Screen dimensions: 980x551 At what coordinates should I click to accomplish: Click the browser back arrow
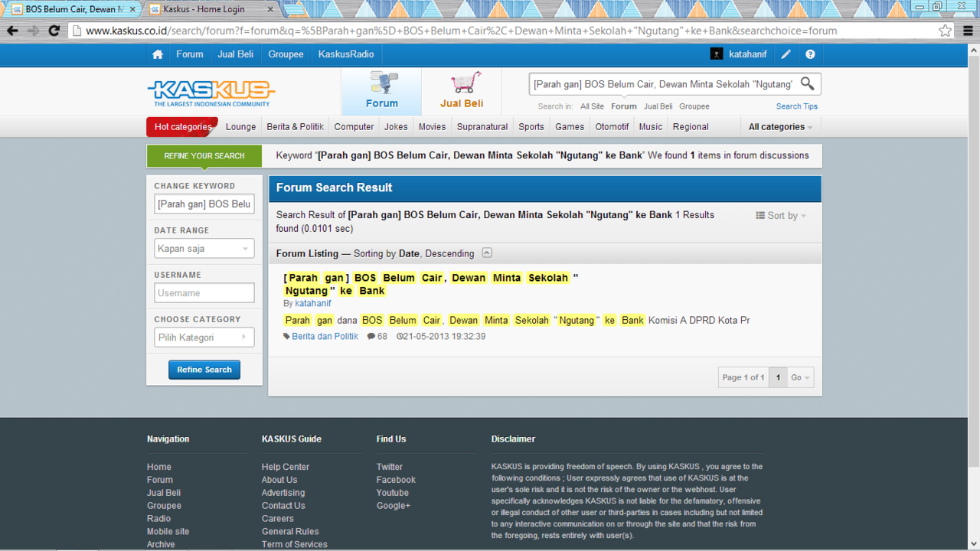[12, 31]
